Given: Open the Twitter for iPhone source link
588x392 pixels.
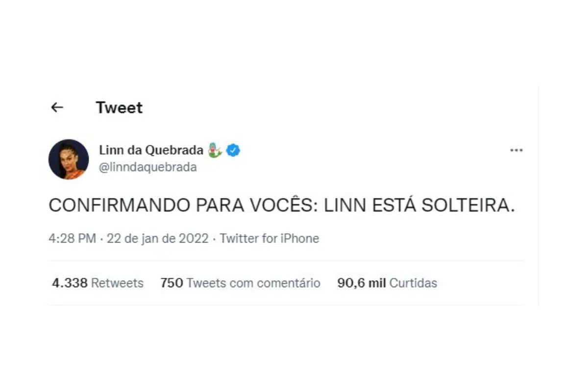Looking at the screenshot, I should (x=269, y=239).
